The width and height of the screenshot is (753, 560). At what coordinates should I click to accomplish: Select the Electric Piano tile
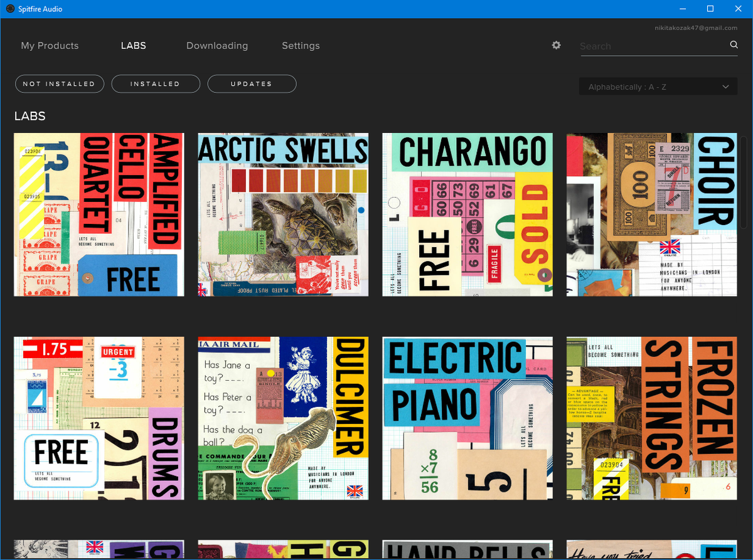coord(467,418)
